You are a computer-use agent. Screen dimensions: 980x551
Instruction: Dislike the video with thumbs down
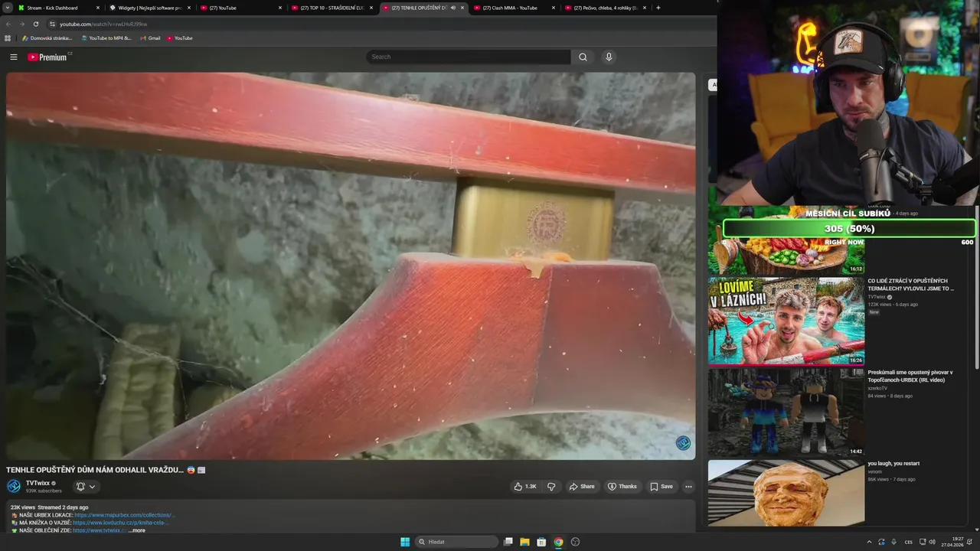[551, 487]
